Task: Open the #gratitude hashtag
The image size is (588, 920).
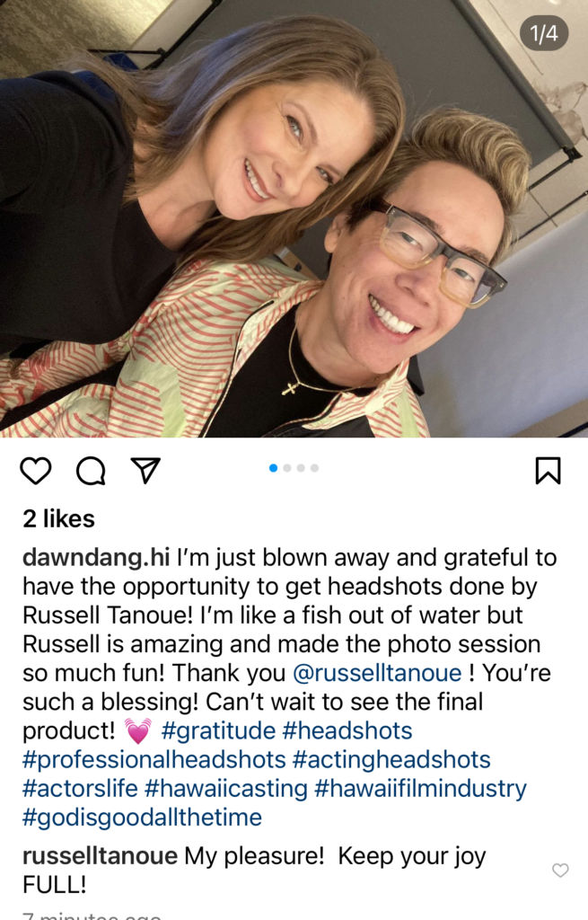Action: 218,730
